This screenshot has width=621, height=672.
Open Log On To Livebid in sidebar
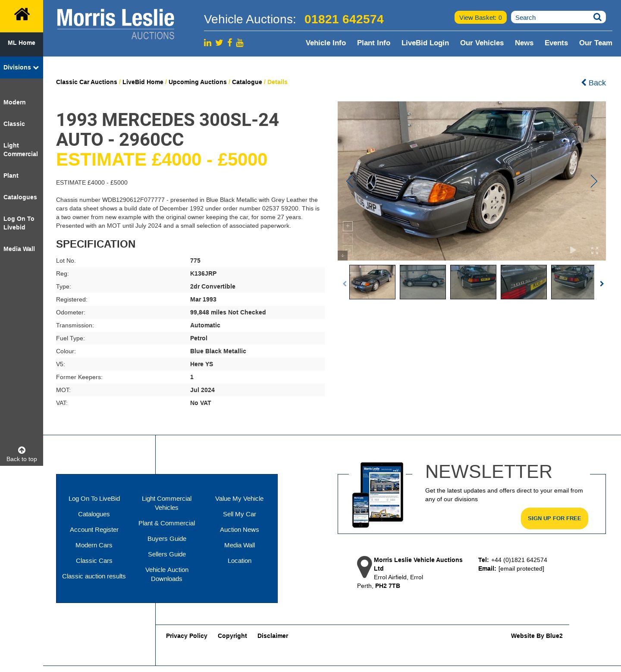19,223
